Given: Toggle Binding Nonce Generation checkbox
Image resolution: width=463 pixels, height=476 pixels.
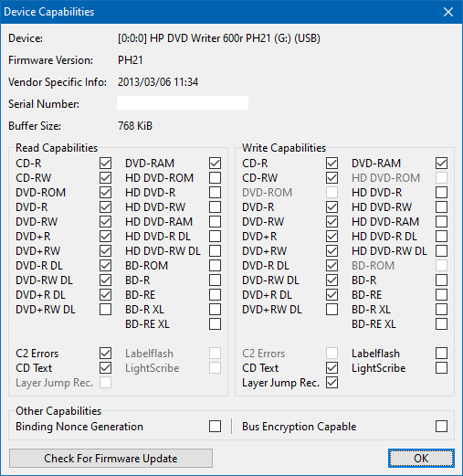Looking at the screenshot, I should click(x=215, y=426).
